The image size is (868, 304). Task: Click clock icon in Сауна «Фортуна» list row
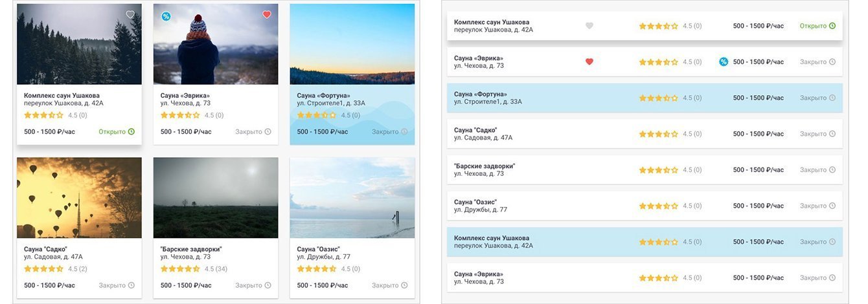tap(832, 98)
